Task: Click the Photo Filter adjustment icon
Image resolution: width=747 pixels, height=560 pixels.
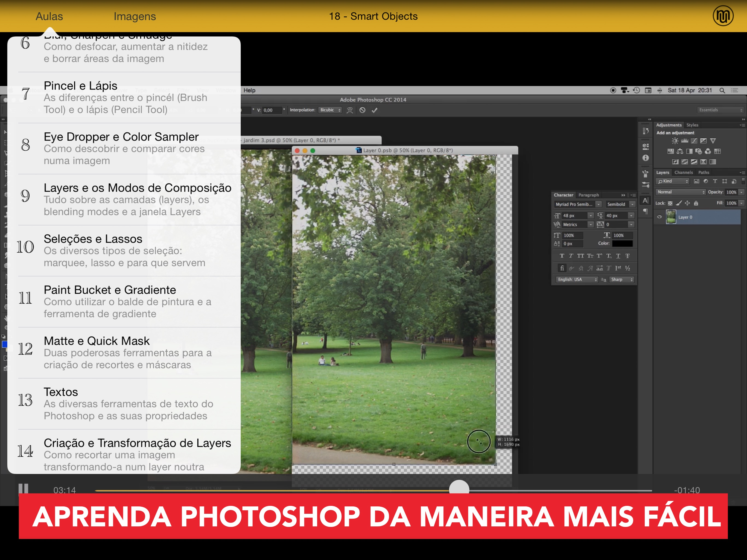Action: tap(699, 151)
